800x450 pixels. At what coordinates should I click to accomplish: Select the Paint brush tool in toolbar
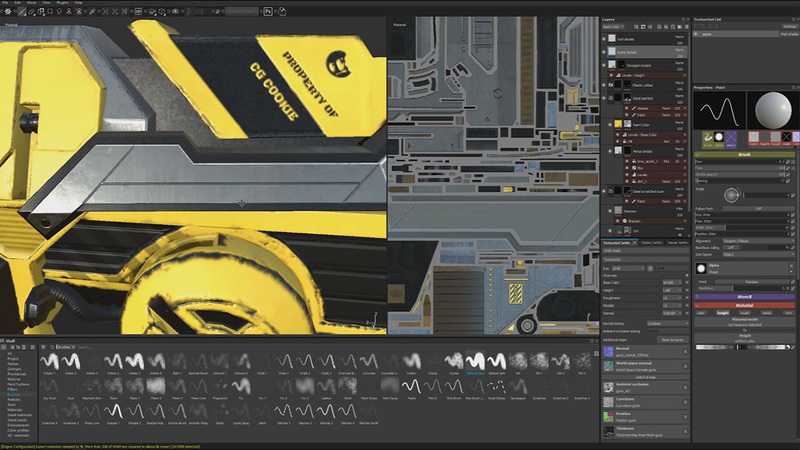click(21, 11)
